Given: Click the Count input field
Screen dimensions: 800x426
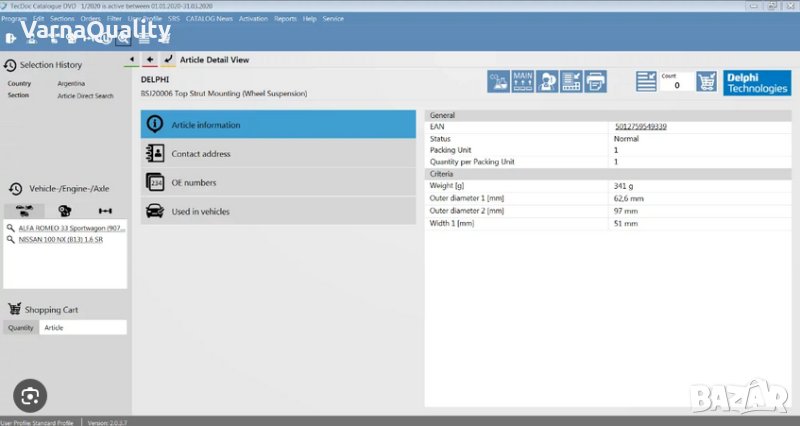Looking at the screenshot, I should pos(676,86).
